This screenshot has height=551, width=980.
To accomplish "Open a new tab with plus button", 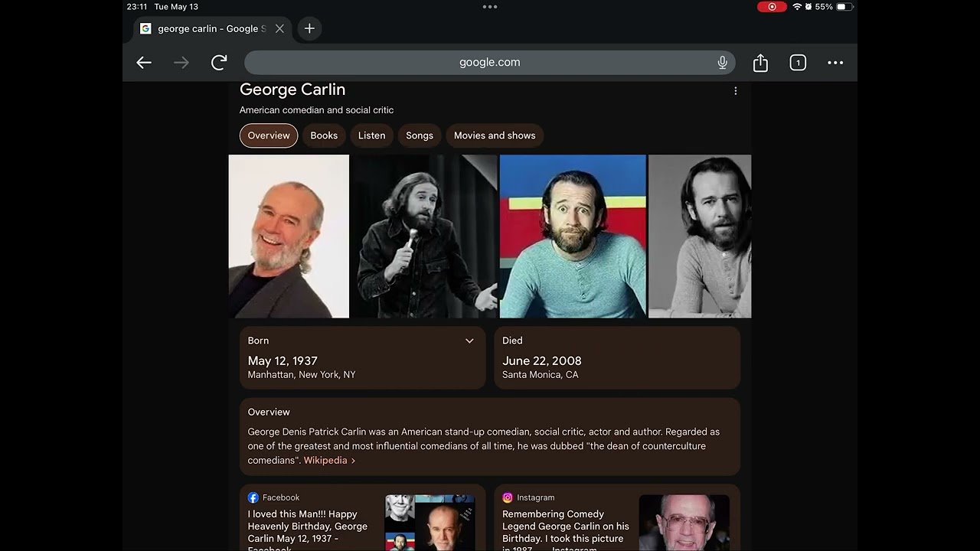I will point(309,28).
